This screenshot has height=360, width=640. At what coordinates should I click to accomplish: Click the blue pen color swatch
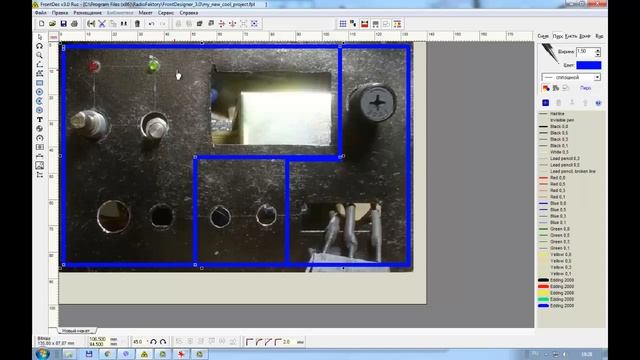[x=588, y=65]
